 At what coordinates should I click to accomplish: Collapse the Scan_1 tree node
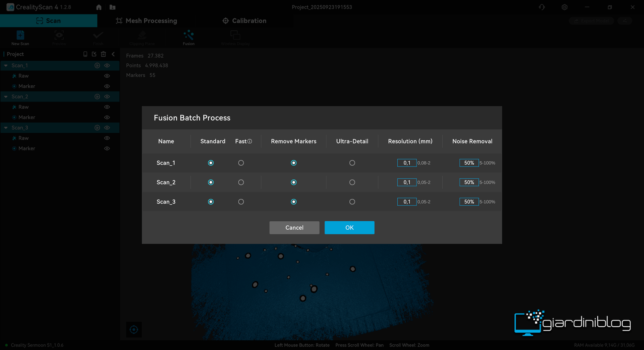[6, 66]
